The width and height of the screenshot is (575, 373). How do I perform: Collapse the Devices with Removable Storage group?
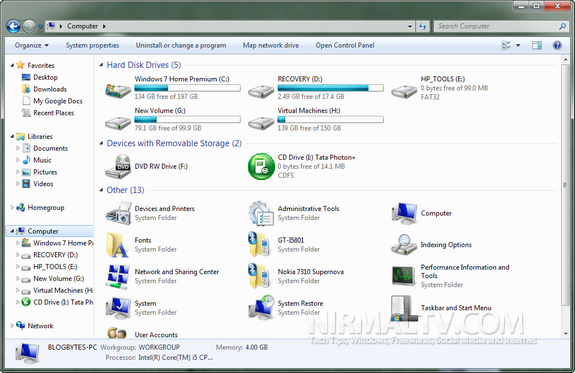[101, 143]
